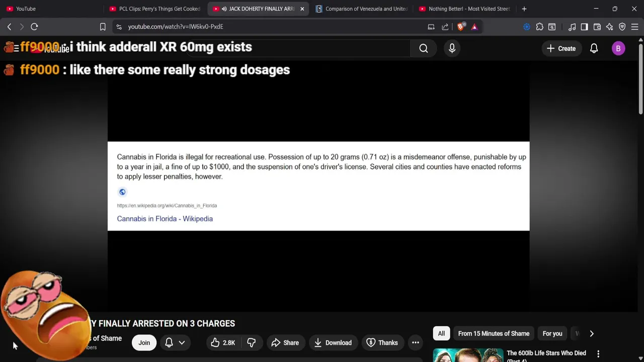Go back to the previous page
The height and width of the screenshot is (362, 644).
[9, 27]
